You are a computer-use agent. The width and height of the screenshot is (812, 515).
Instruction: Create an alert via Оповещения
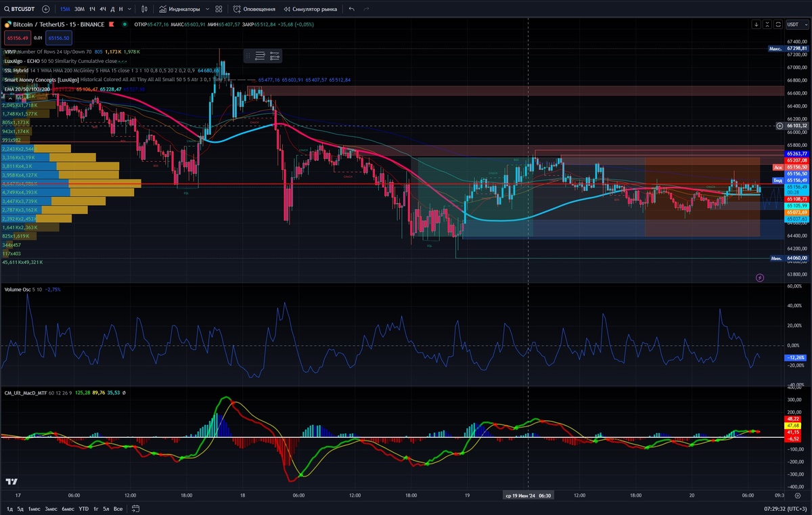point(254,9)
